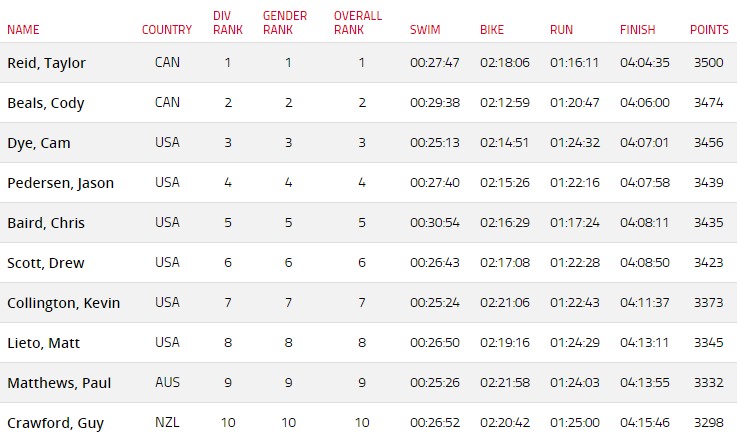Sort results by SWIM time header
This screenshot has width=739, height=442.
tap(425, 30)
